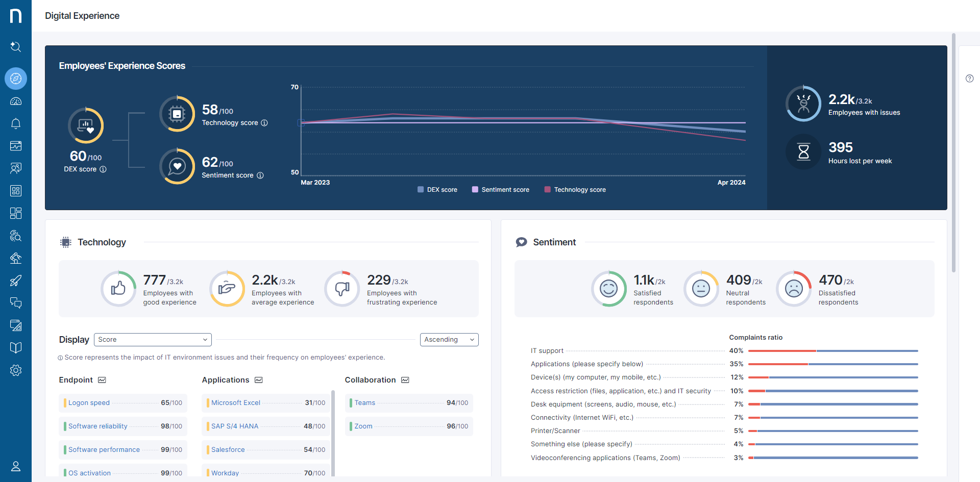Select the Teams collaboration item
980x482 pixels.
coord(365,403)
